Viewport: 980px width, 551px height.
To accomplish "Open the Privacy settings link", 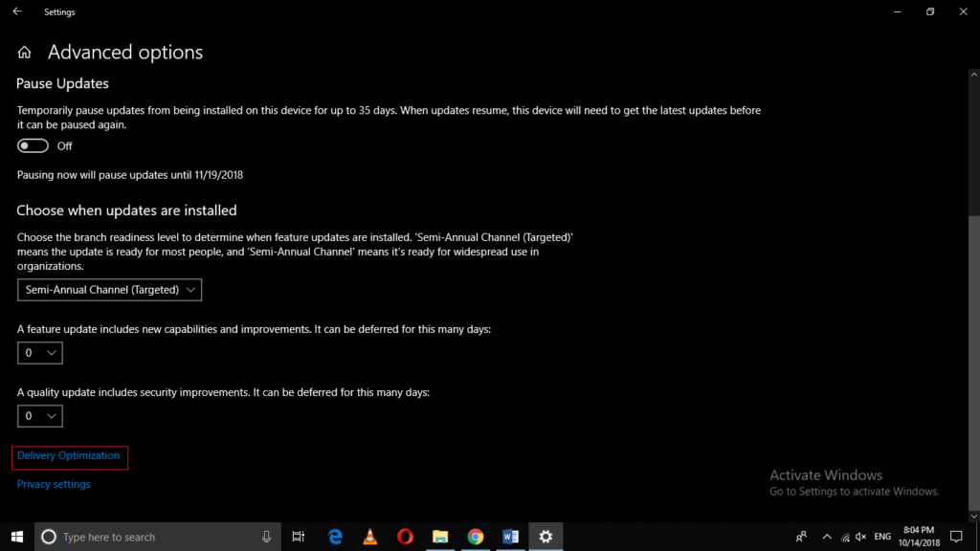I will point(54,484).
